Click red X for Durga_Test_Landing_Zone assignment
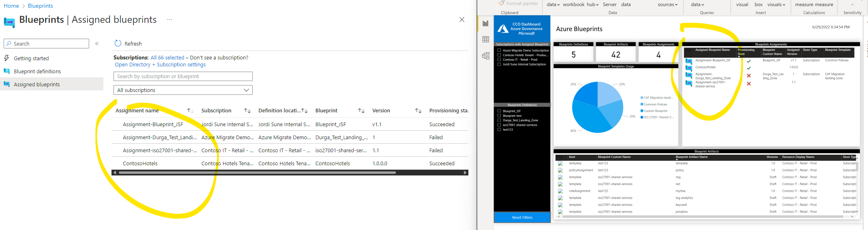Screen dimensions: 868x230 tap(749, 76)
